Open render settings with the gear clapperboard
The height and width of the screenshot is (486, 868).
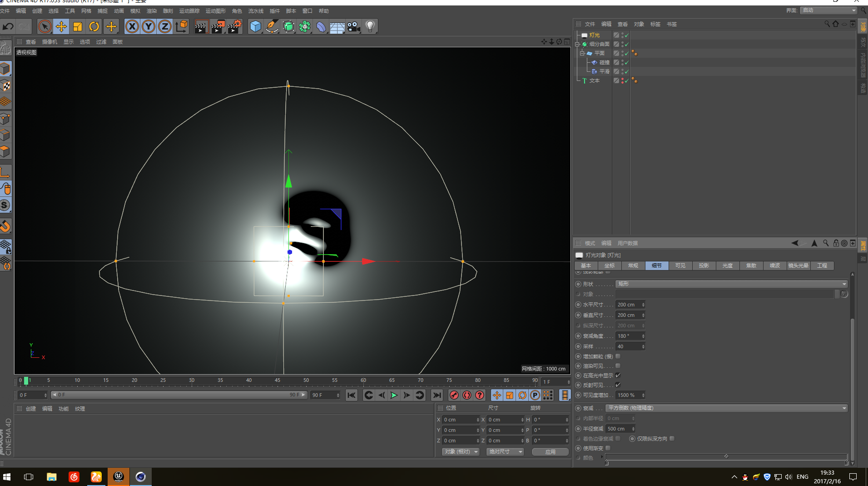234,27
